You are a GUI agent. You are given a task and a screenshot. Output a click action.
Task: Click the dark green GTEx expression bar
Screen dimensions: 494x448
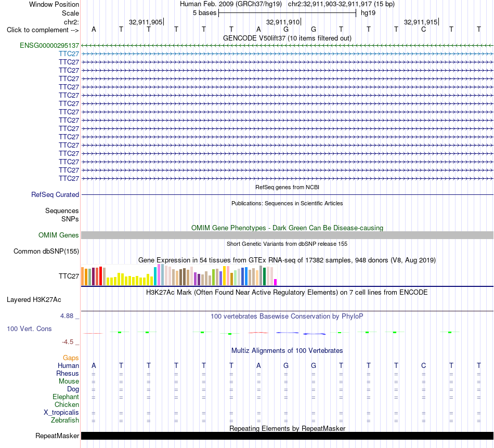[264, 276]
